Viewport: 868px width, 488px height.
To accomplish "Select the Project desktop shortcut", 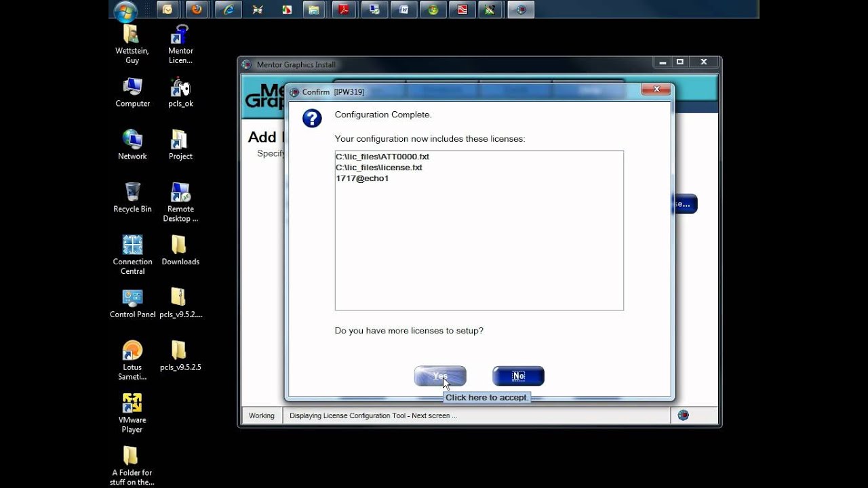I will tap(180, 145).
